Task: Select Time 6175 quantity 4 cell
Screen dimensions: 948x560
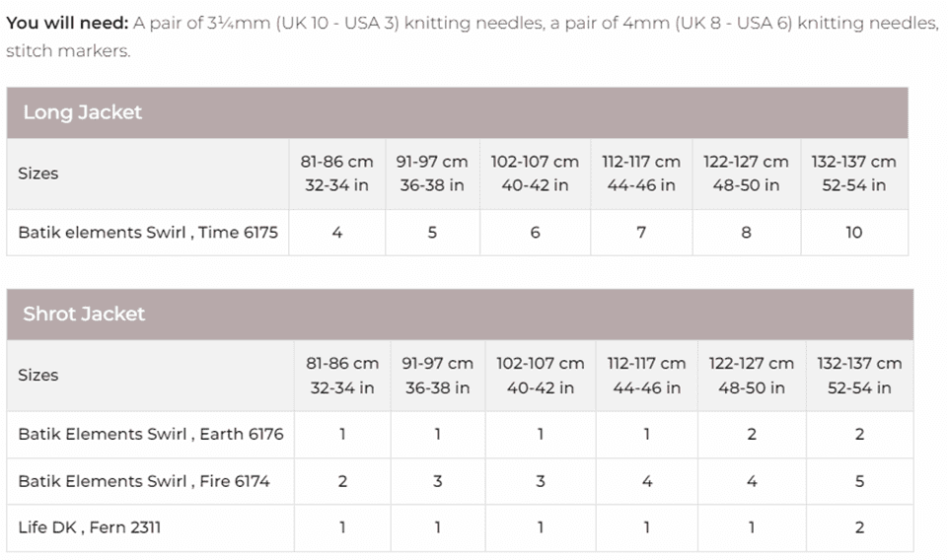Action: click(337, 233)
